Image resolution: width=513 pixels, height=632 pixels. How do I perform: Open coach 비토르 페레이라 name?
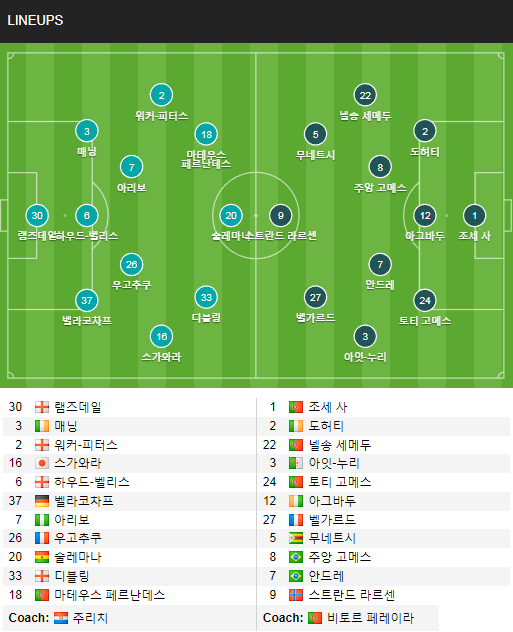point(370,618)
